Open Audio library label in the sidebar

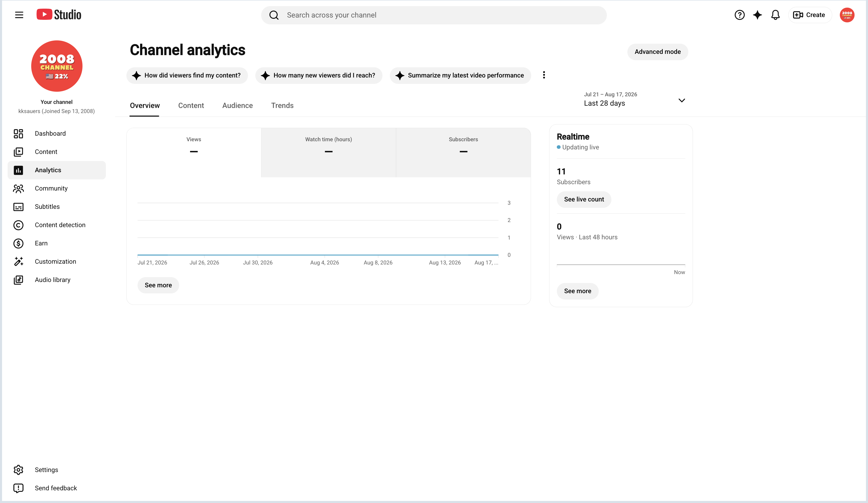[x=52, y=280]
